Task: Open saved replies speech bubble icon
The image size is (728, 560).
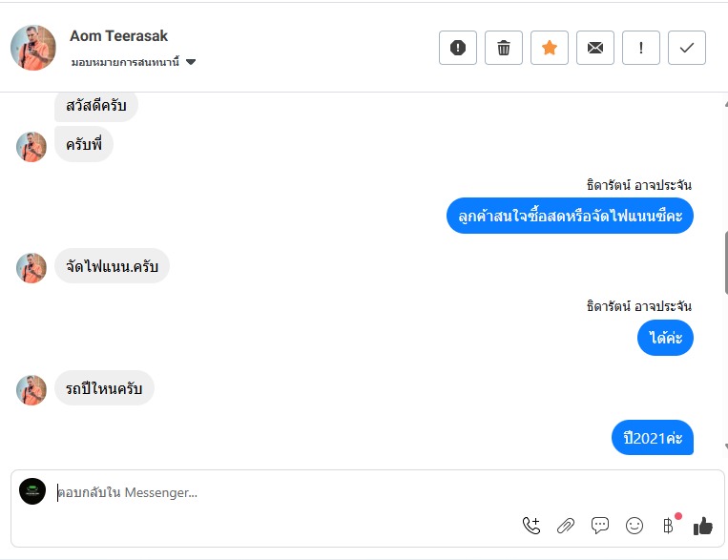Action: [600, 525]
